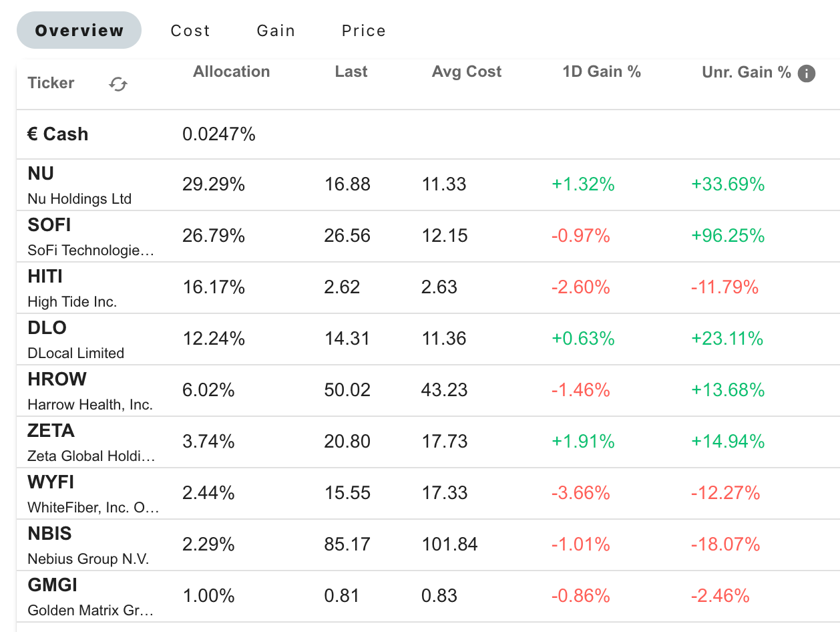Sort by the 1D Gain % column

[x=601, y=71]
